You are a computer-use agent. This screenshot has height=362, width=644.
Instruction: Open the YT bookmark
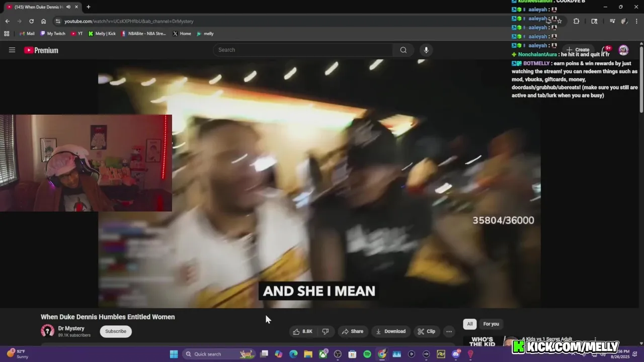click(x=77, y=34)
